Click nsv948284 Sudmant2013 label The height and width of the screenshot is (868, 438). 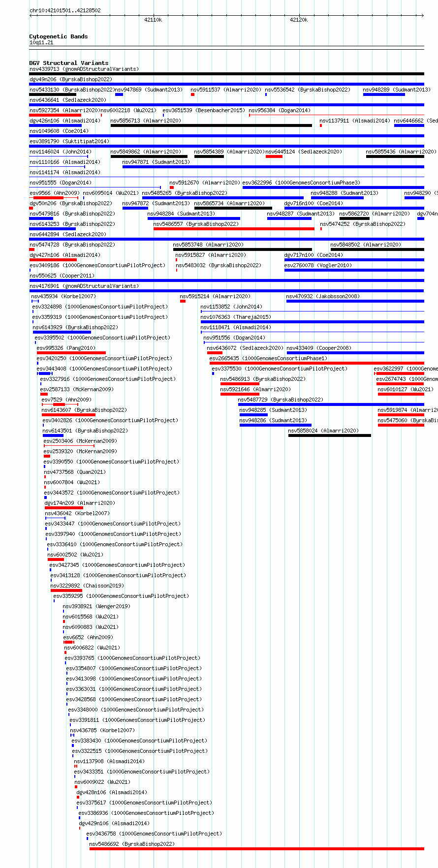tap(181, 214)
